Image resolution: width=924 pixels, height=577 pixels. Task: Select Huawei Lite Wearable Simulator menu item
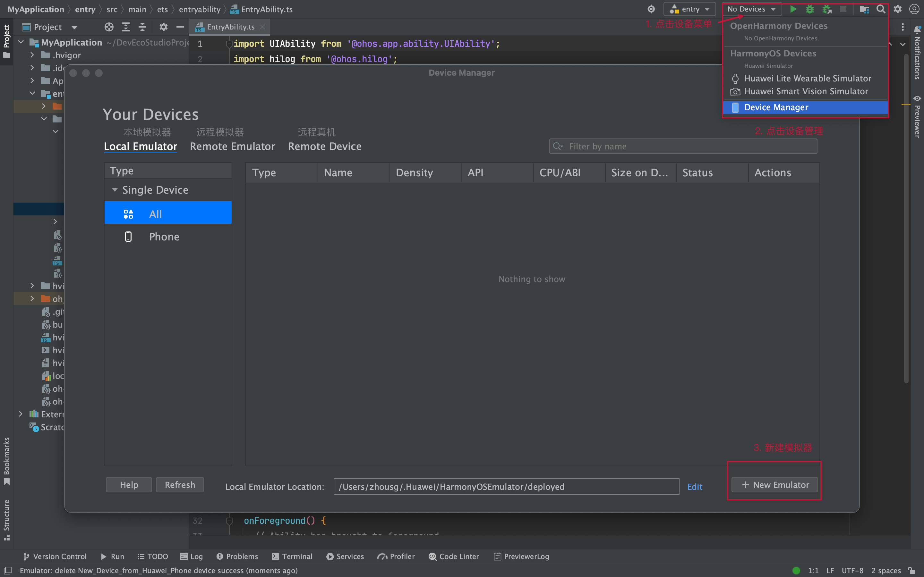coord(807,79)
